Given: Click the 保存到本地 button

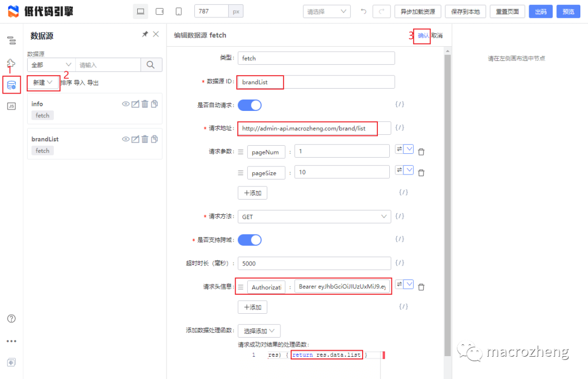Looking at the screenshot, I should point(465,11).
